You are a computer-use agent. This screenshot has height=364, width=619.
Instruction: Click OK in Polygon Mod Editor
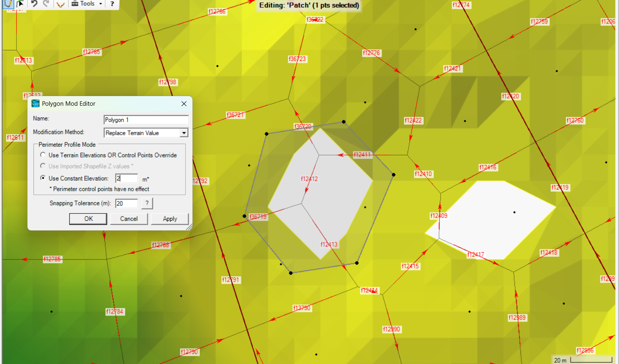tap(88, 219)
